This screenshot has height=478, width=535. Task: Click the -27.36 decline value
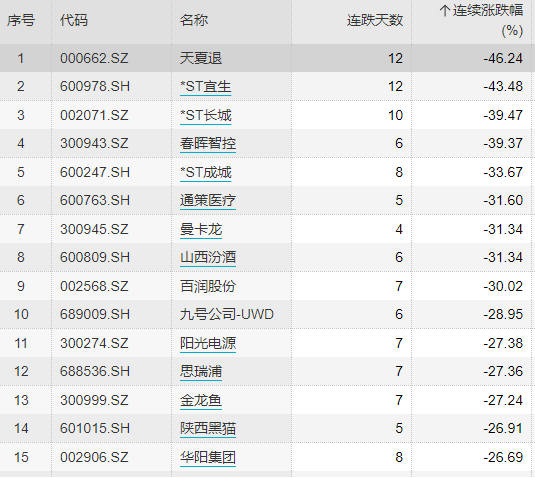click(x=503, y=372)
